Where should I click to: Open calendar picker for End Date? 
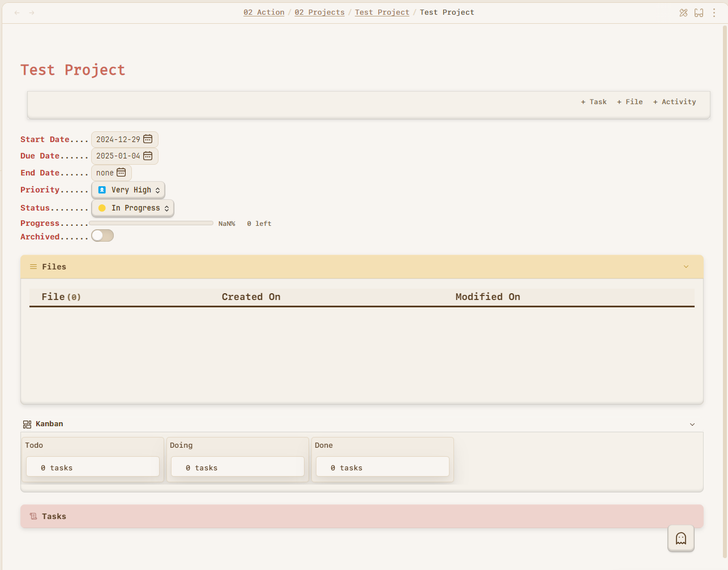[x=121, y=173]
